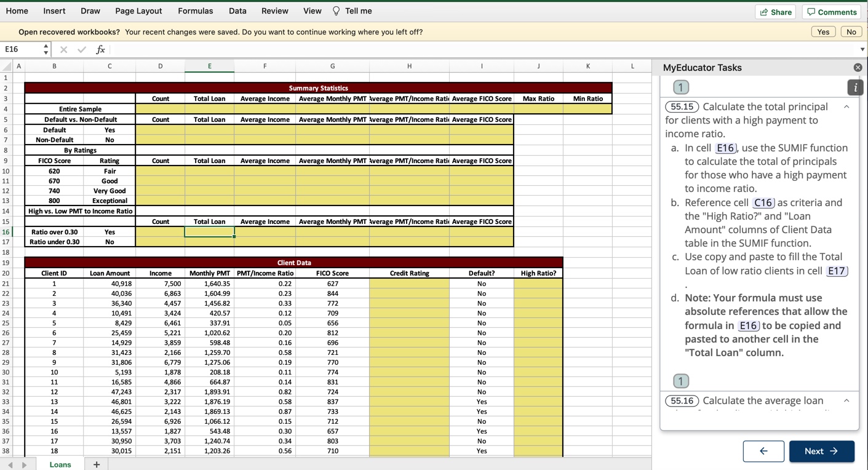Select the Loans sheet tab
Screen dimensions: 868x470
click(60, 464)
